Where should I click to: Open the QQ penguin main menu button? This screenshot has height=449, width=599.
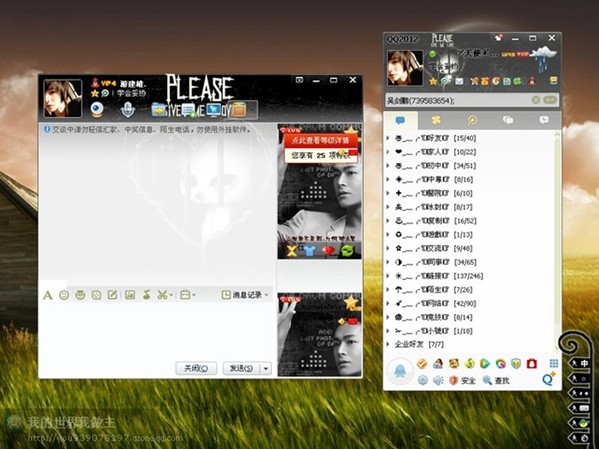[x=400, y=371]
